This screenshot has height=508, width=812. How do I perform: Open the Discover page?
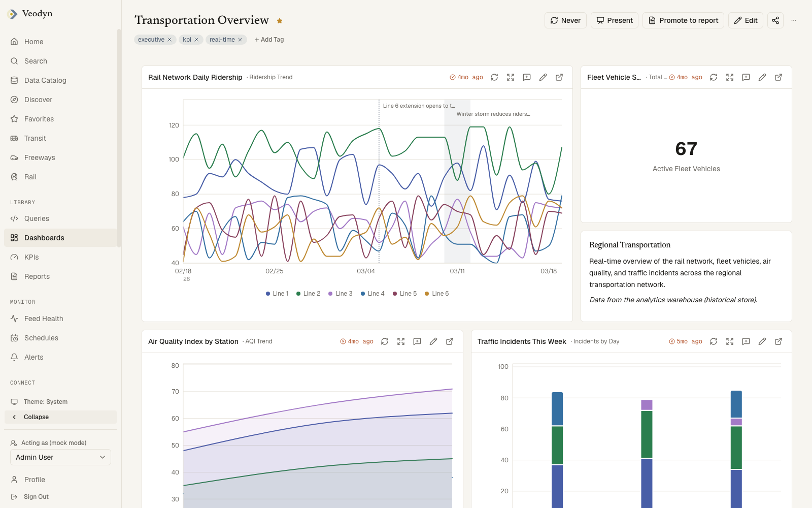pos(60,100)
